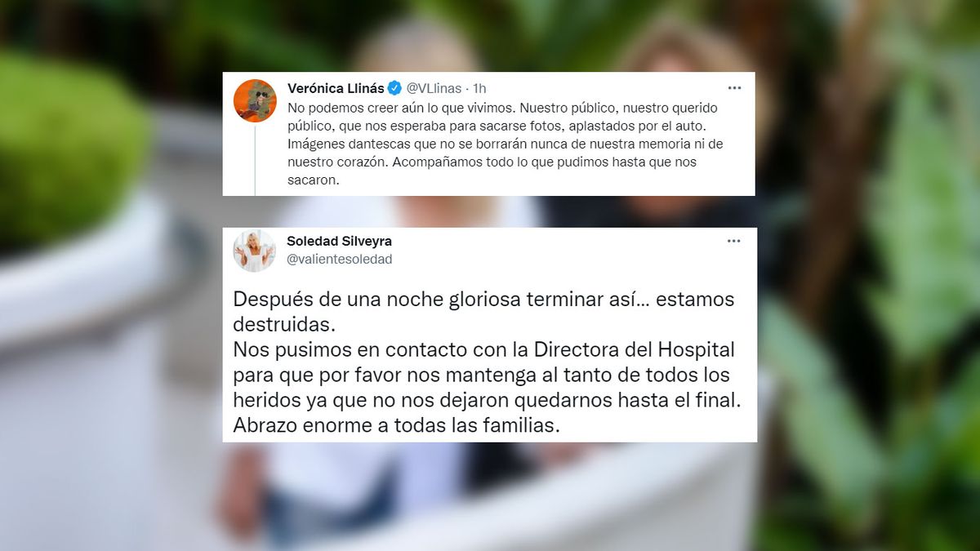Click 'Después de una noche gloriosa' line
This screenshot has width=980, height=551.
coord(483,300)
